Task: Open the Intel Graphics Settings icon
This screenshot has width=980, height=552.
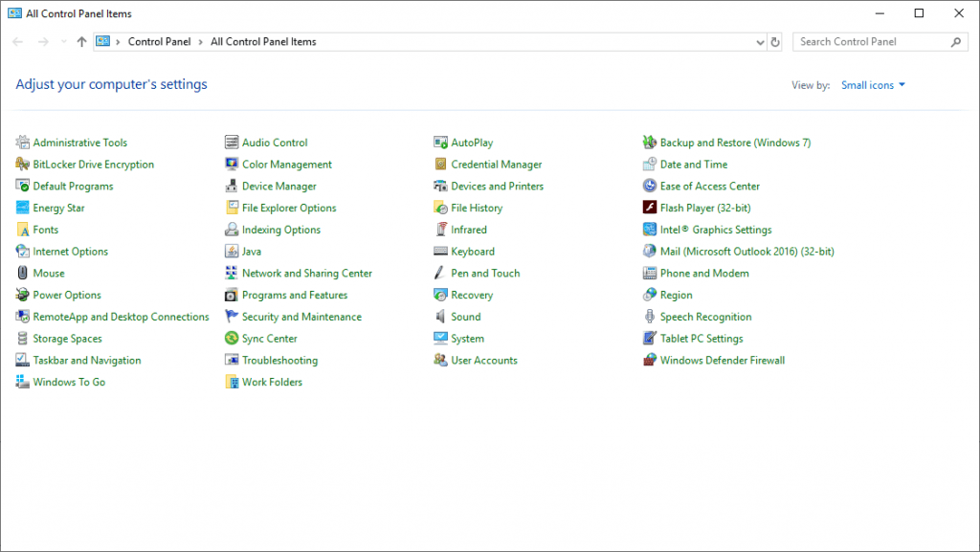Action: (x=650, y=230)
